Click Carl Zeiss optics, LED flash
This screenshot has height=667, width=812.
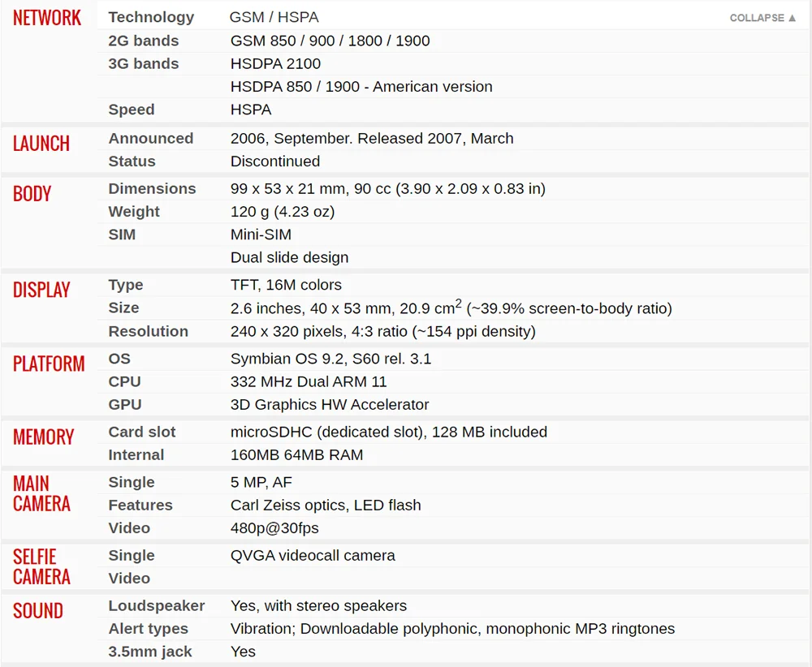(326, 505)
